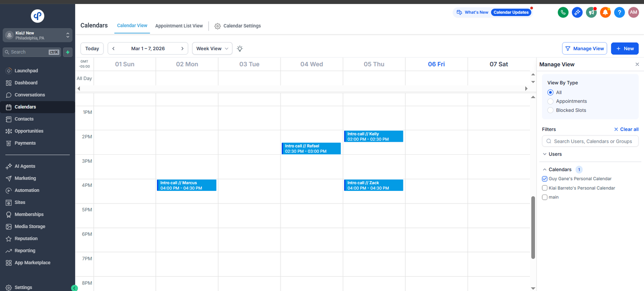Open the Intro call // Marcus appointment
The height and width of the screenshot is (291, 644).
pos(187,185)
